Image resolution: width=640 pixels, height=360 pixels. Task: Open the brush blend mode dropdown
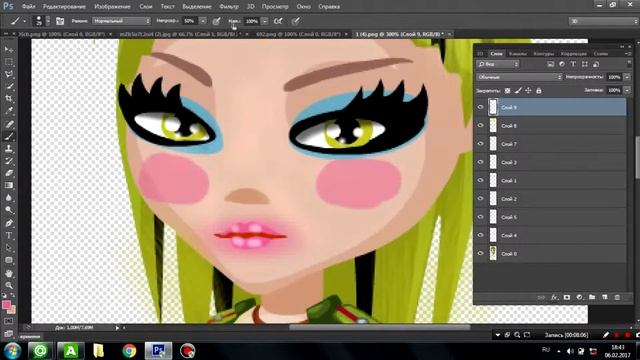pos(122,21)
